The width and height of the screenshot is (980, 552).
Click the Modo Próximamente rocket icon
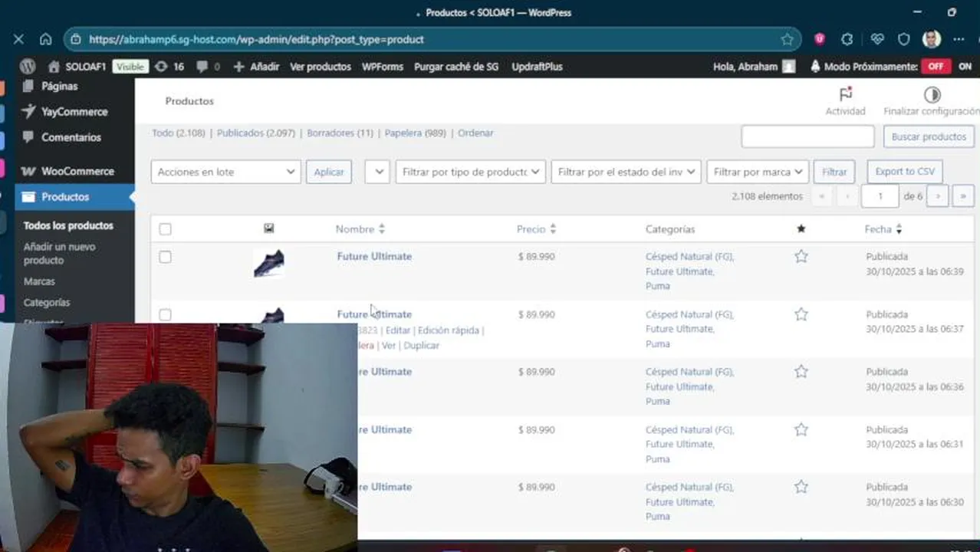coord(814,67)
